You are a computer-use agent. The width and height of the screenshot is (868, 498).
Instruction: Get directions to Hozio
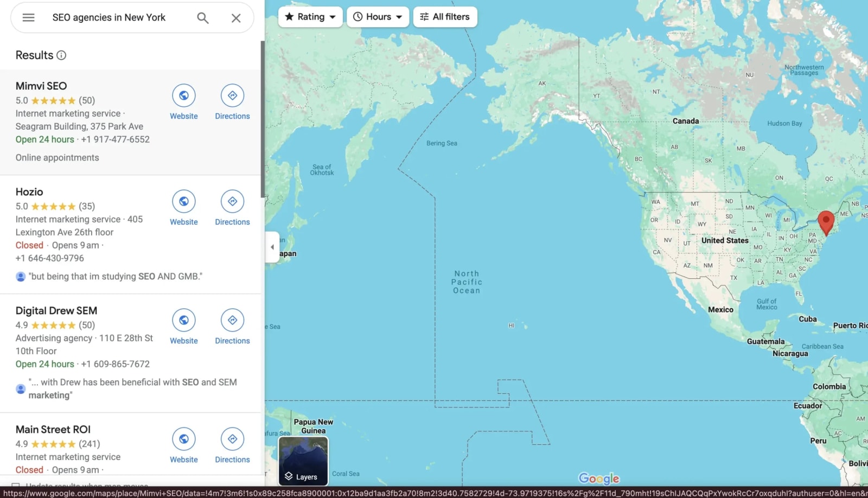(x=232, y=201)
